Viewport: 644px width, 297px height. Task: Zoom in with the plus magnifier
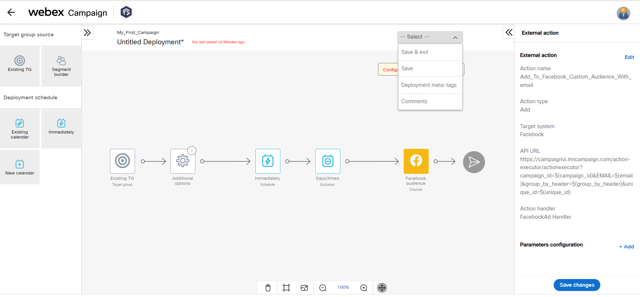pos(364,288)
